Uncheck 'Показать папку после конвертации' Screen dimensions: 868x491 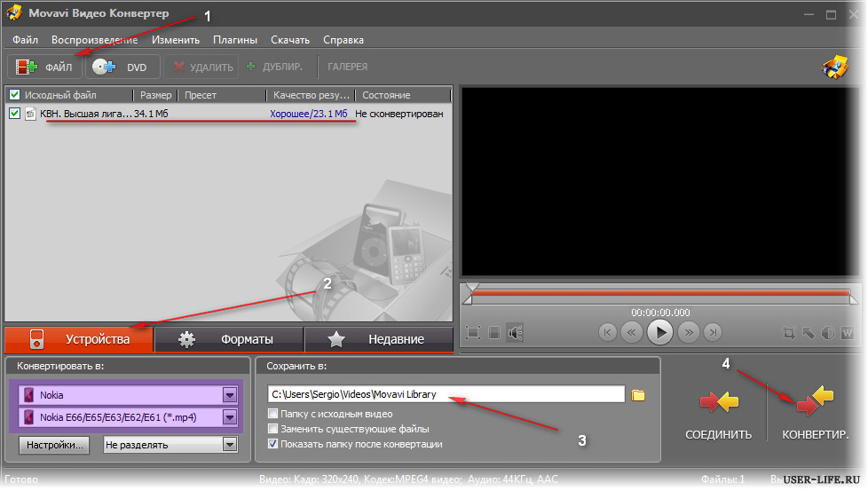(273, 444)
